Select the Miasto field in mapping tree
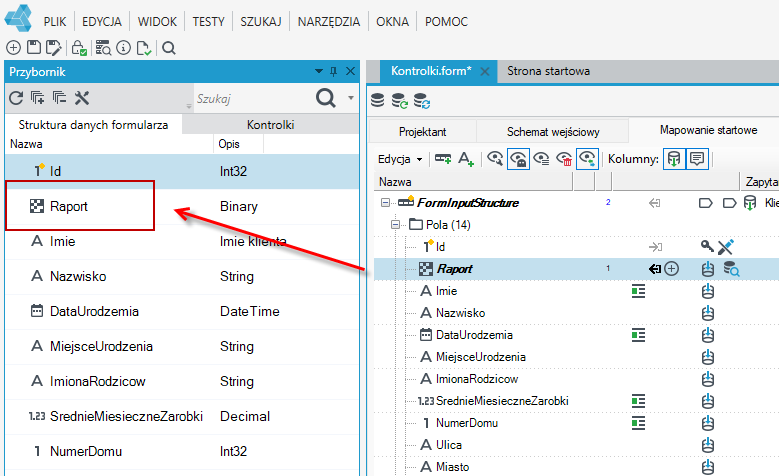779x476 pixels. click(453, 467)
